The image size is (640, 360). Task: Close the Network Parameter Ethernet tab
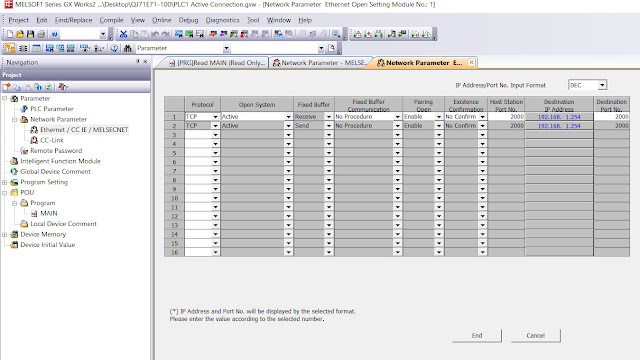pos(471,62)
